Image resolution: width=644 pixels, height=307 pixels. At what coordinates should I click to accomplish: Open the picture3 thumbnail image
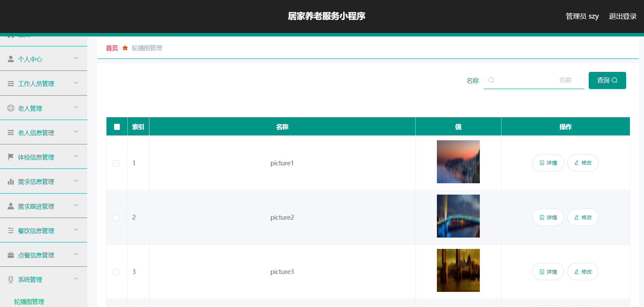(458, 270)
